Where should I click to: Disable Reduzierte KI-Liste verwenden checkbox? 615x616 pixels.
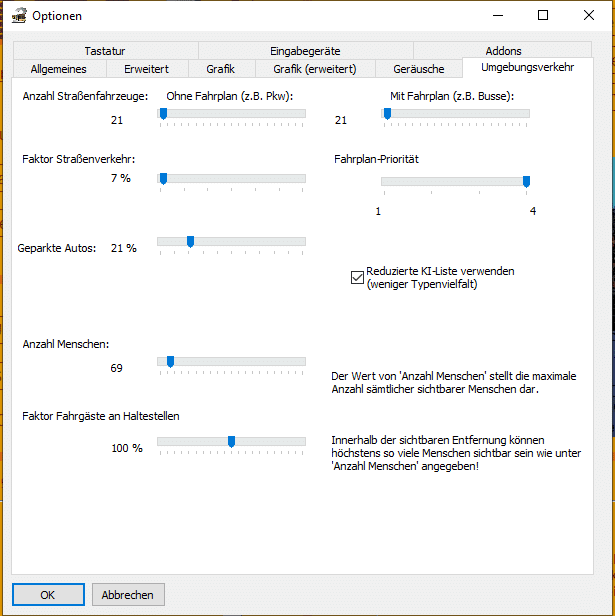(357, 277)
